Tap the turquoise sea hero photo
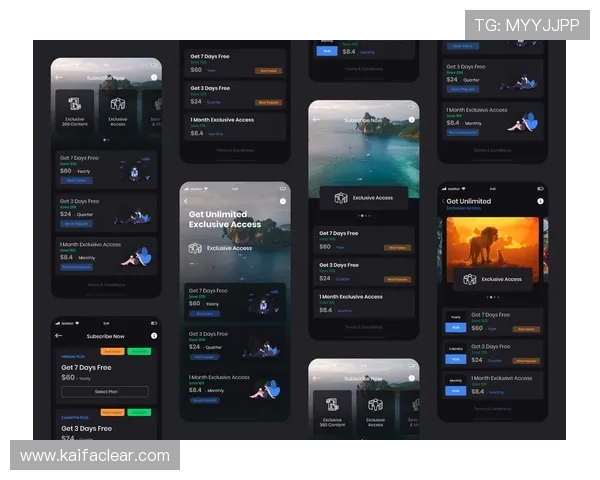Image resolution: width=600 pixels, height=480 pixels. tap(364, 153)
